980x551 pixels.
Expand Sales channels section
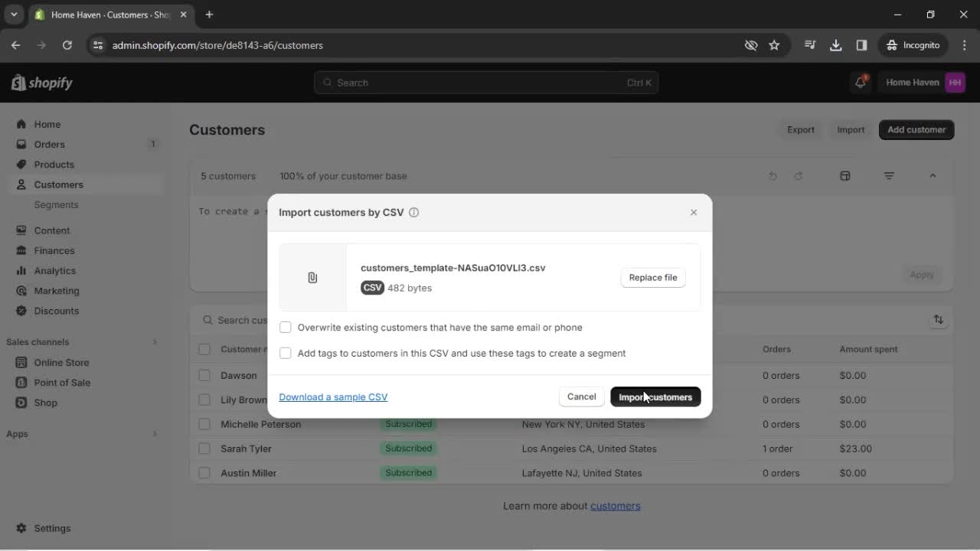154,342
